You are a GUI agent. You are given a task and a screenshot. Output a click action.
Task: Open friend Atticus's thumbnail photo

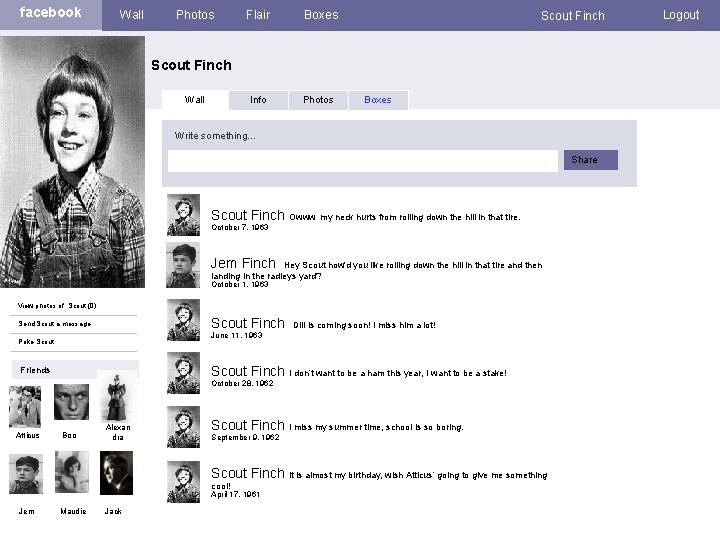click(x=25, y=407)
